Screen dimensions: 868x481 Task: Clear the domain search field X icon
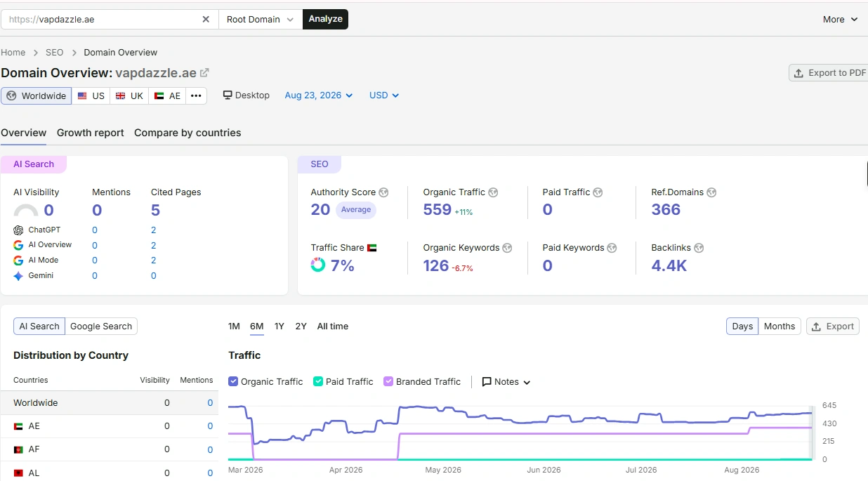206,20
